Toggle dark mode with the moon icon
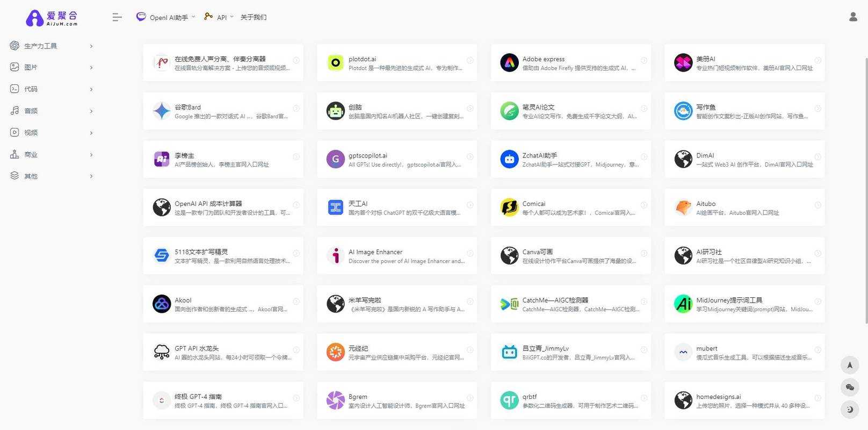This screenshot has height=430, width=868. (x=850, y=409)
